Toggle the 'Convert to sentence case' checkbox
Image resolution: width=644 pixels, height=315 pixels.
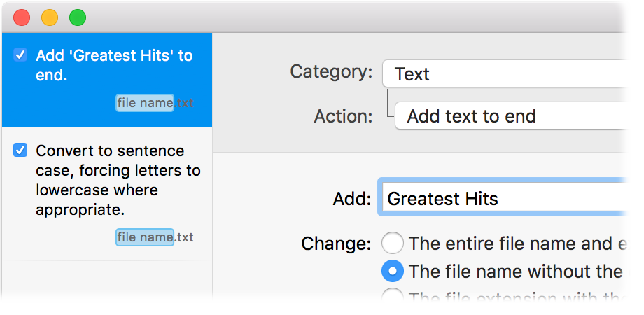coord(21,150)
